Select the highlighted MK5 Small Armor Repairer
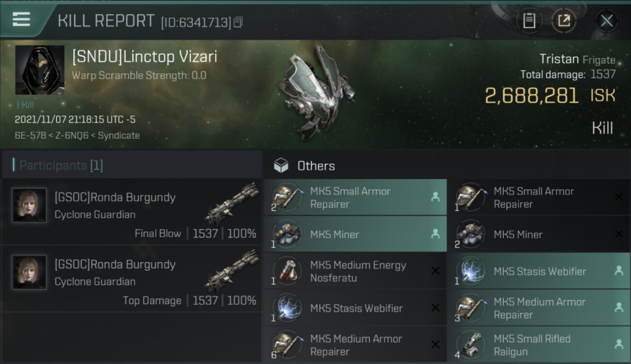Image resolution: width=631 pixels, height=364 pixels. pos(355,198)
